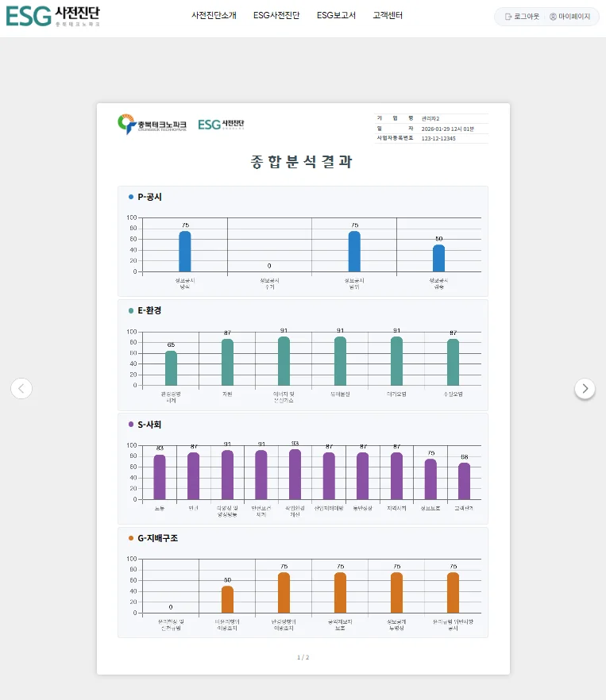This screenshot has width=606, height=700.
Task: Click the purple bar labeled 83 in S-사회 chart
Action: click(x=160, y=477)
